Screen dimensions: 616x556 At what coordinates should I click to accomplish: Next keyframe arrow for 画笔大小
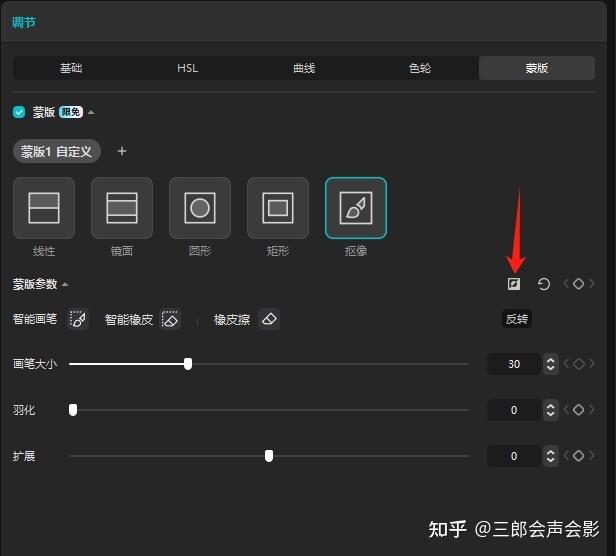click(591, 364)
